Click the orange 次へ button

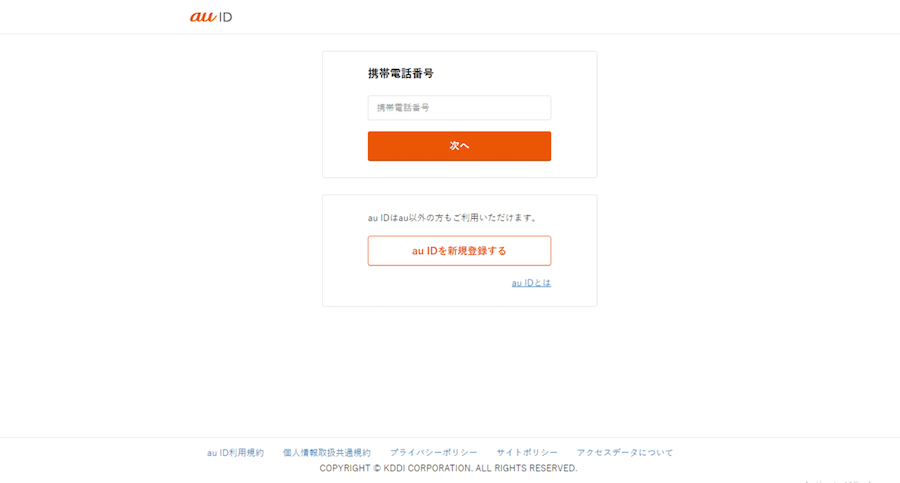(459, 146)
